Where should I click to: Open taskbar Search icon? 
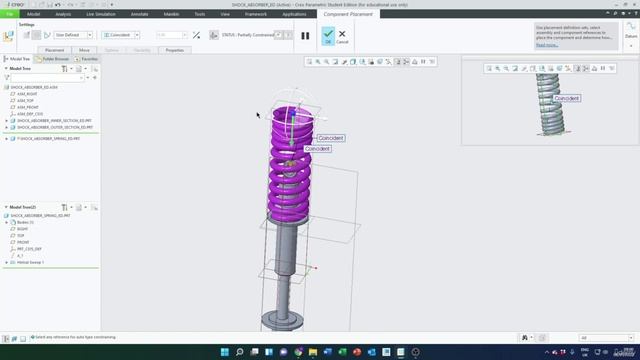click(x=240, y=352)
